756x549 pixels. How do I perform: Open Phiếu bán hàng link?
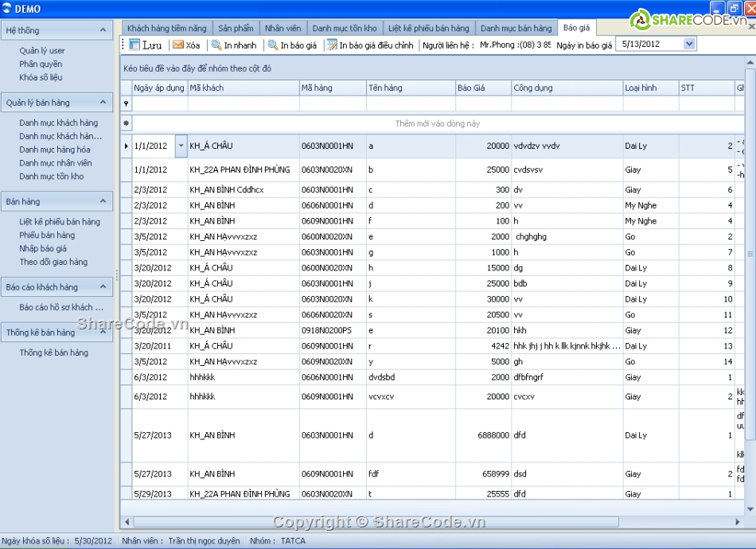(x=47, y=236)
